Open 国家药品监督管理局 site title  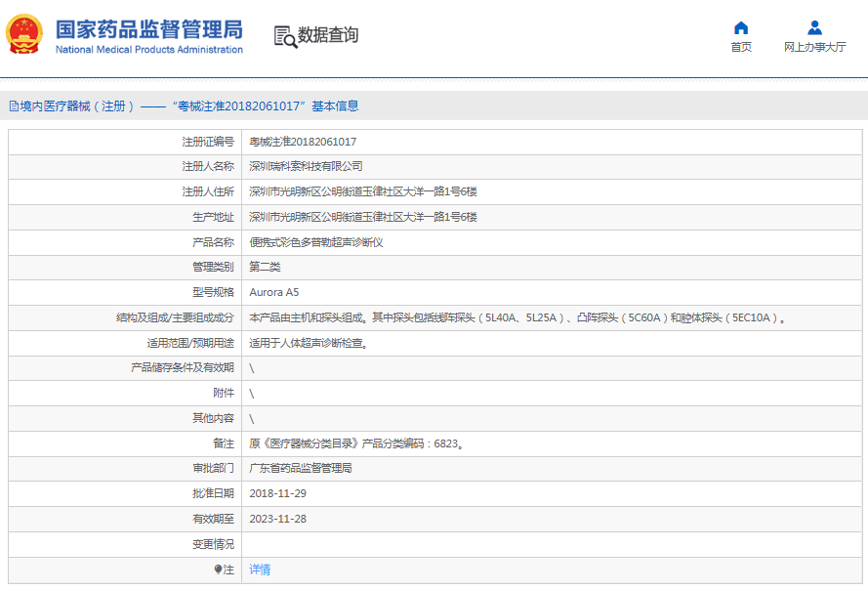tap(149, 29)
